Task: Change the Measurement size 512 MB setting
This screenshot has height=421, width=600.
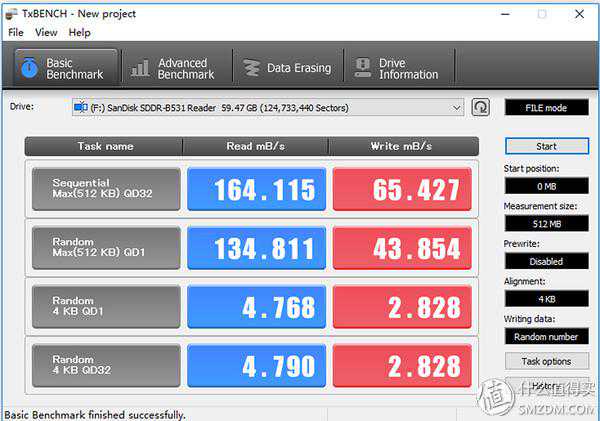Action: point(546,223)
